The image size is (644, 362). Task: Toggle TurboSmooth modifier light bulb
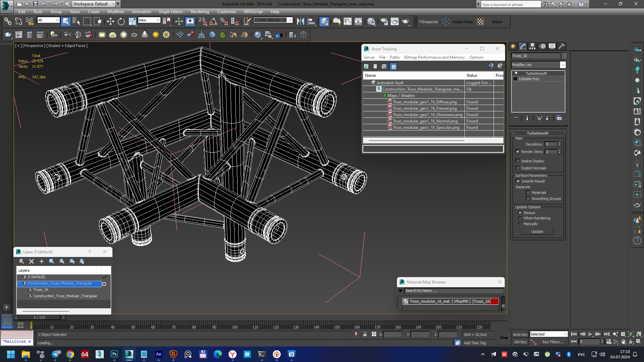click(x=516, y=73)
